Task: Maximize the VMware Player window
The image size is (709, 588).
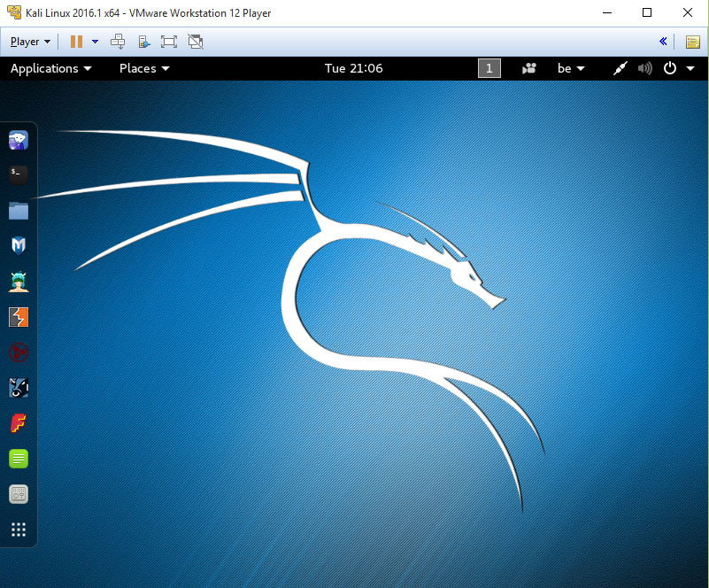Action: click(x=647, y=12)
